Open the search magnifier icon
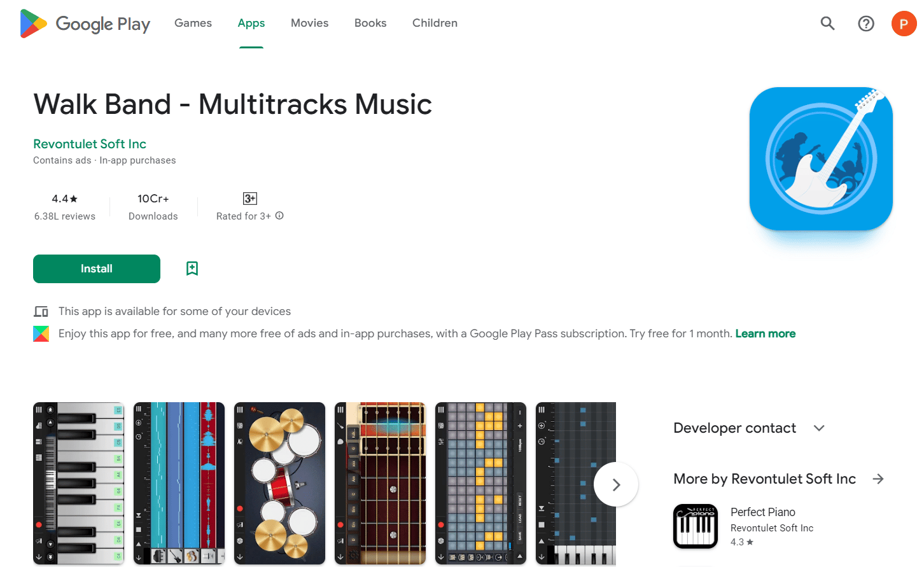924x567 pixels. pos(827,24)
